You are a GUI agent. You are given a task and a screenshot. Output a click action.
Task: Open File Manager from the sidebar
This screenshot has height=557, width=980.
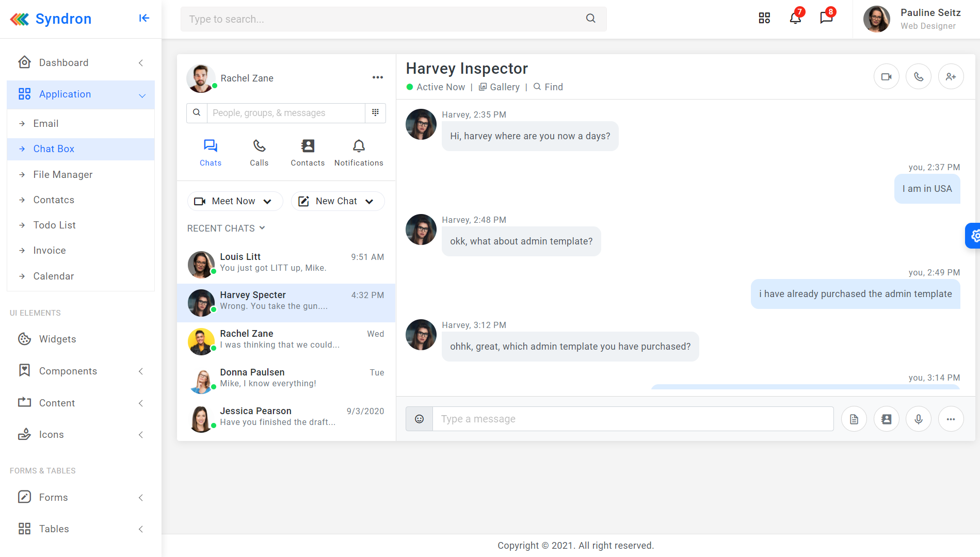[63, 174]
